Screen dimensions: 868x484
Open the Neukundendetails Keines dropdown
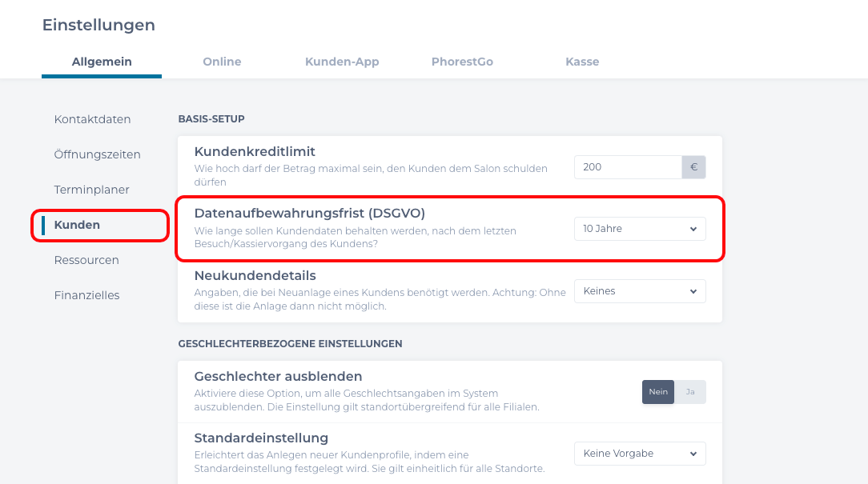[639, 291]
